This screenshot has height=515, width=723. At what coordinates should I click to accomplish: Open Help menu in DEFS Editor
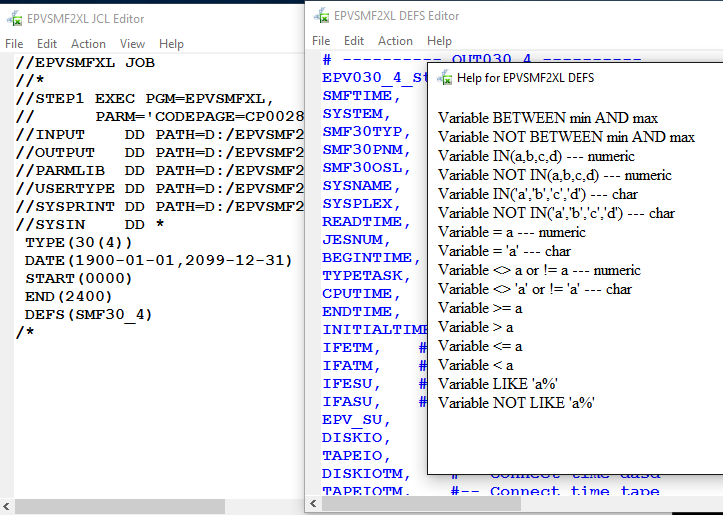439,41
